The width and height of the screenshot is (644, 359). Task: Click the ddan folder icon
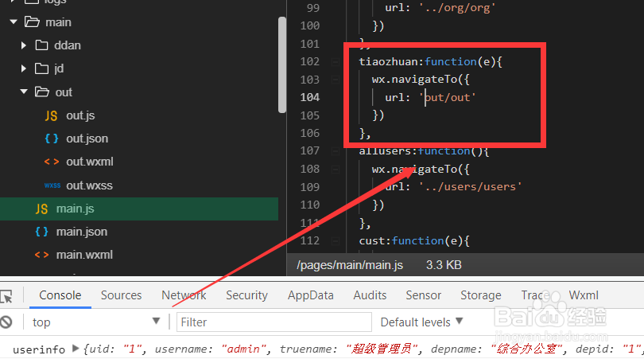pos(41,45)
